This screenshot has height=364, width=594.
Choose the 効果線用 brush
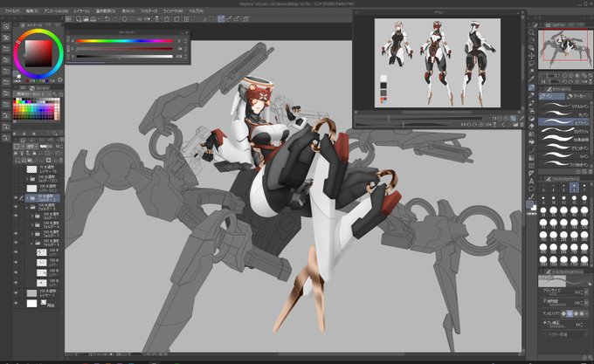click(x=564, y=140)
